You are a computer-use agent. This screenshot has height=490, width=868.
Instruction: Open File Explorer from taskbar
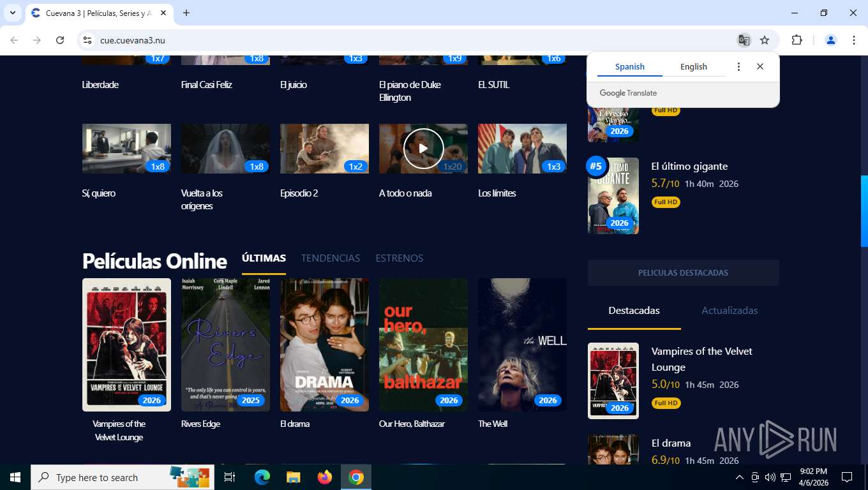[293, 477]
